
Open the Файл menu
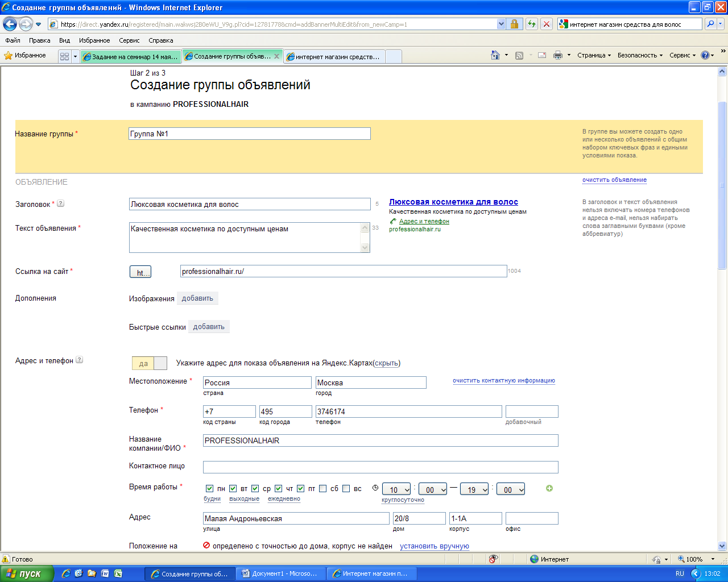point(13,40)
